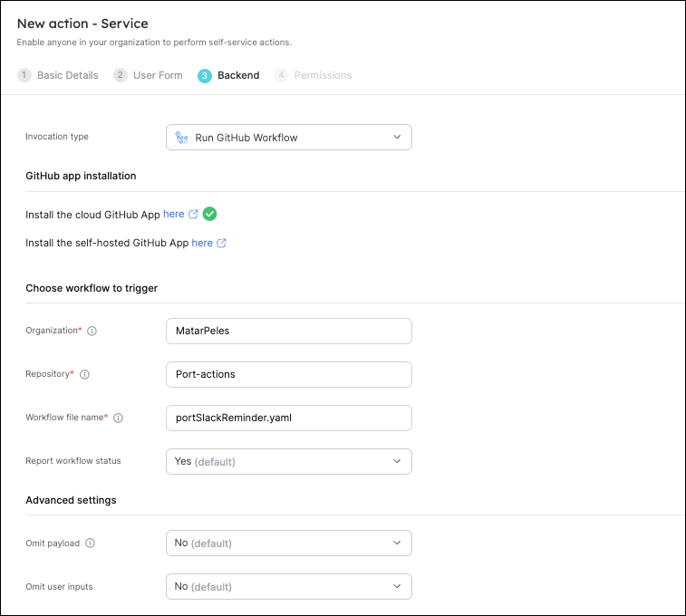
Task: Click external link icon beside self-hosted GitHub App
Action: click(x=221, y=243)
